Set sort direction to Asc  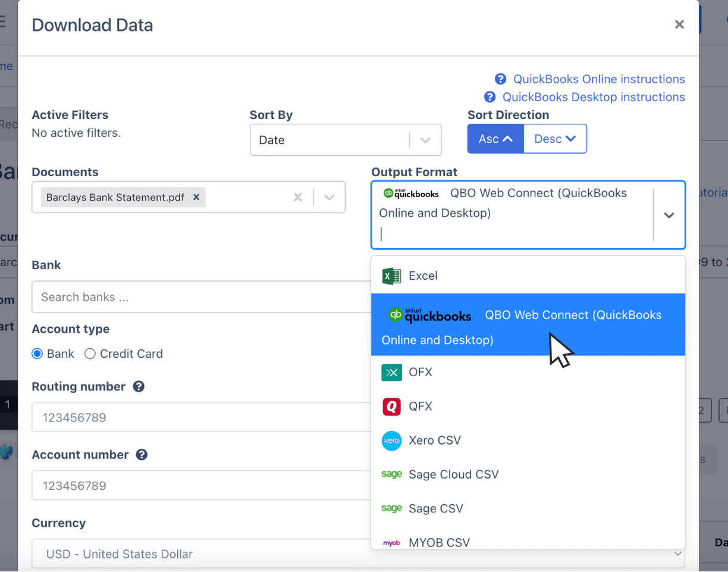coord(495,139)
